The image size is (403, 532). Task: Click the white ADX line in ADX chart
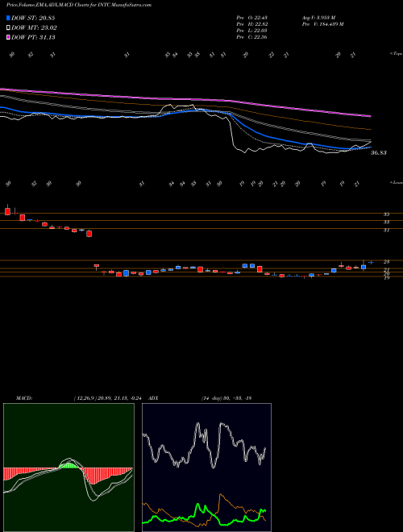[204, 444]
